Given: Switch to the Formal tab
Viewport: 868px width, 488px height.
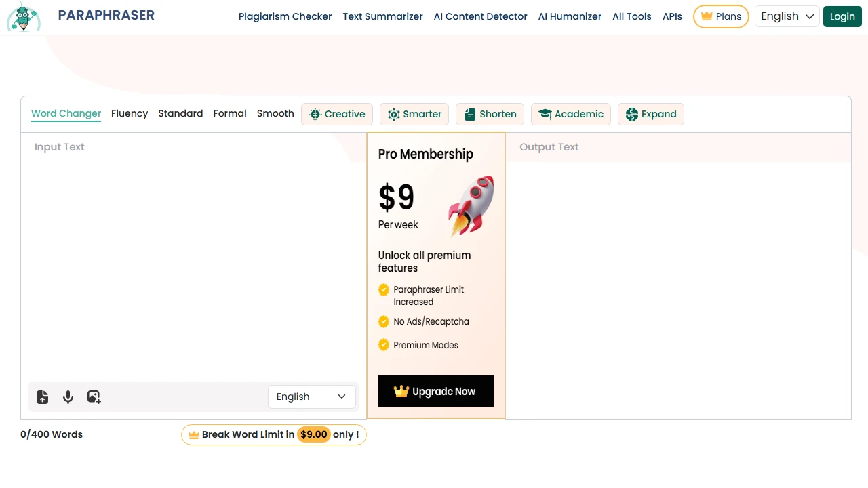Looking at the screenshot, I should (230, 113).
